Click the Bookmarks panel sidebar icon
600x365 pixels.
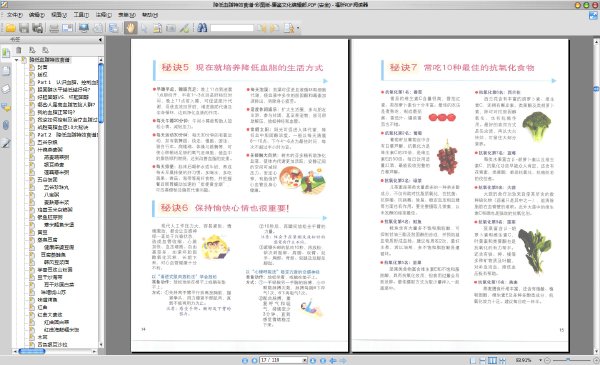(6, 53)
